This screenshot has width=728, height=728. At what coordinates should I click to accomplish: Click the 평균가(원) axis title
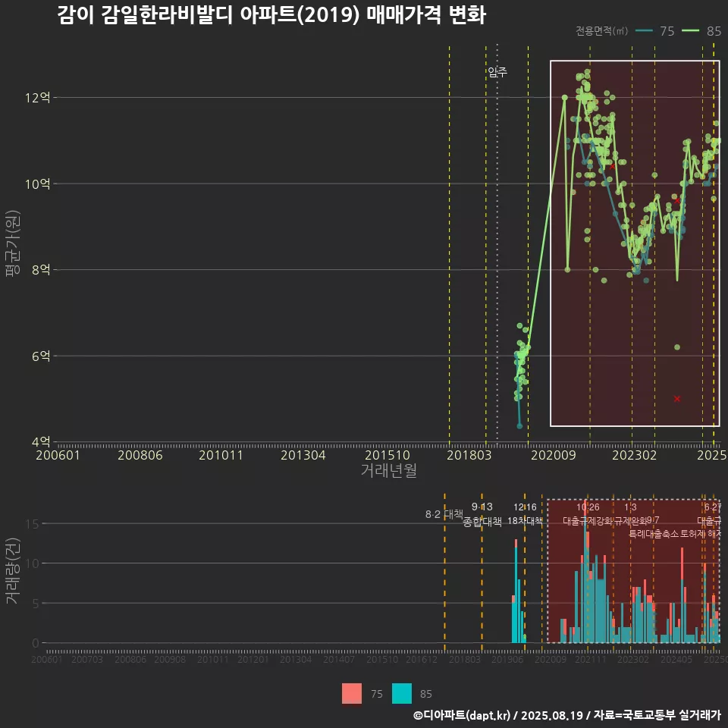coord(13,243)
